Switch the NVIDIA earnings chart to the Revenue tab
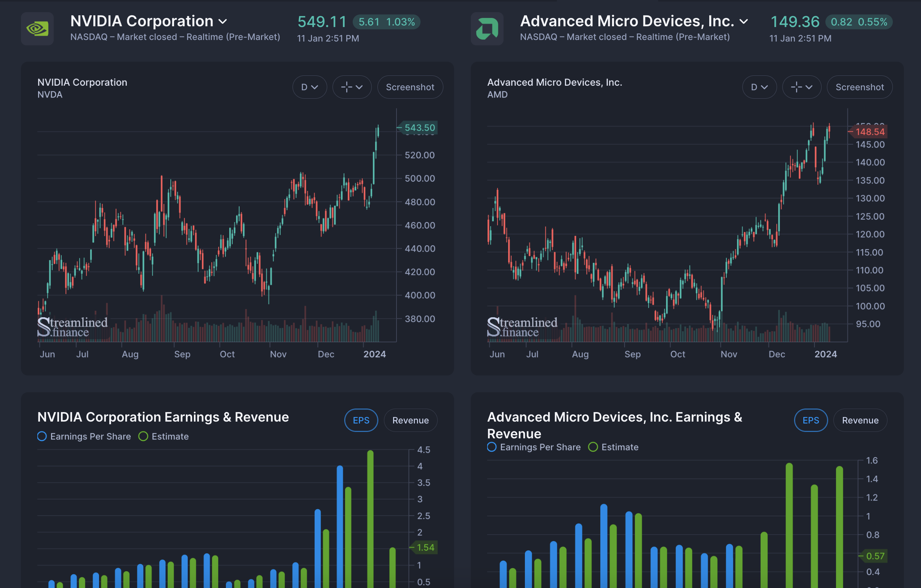This screenshot has width=921, height=588. tap(410, 420)
